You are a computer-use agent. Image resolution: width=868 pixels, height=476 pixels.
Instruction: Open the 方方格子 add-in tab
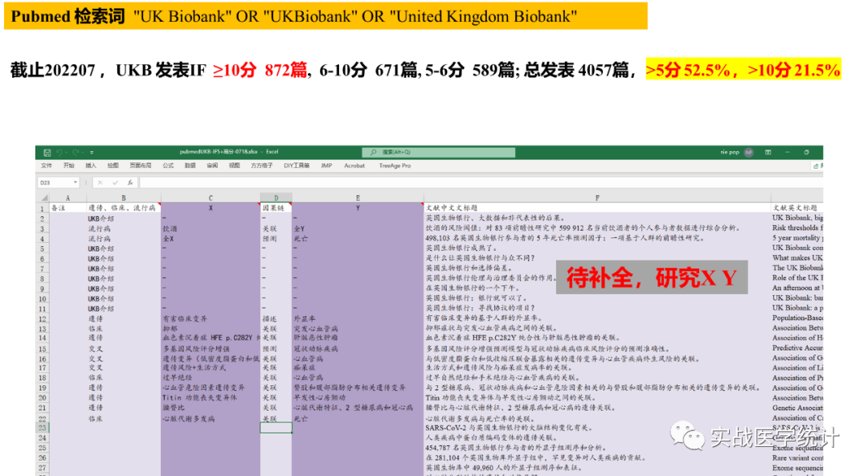tap(262, 166)
